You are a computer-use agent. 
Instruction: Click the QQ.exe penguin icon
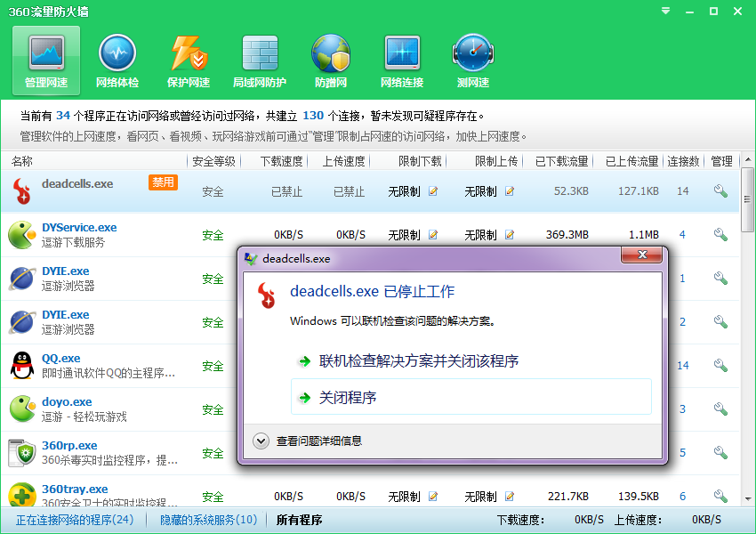point(22,366)
